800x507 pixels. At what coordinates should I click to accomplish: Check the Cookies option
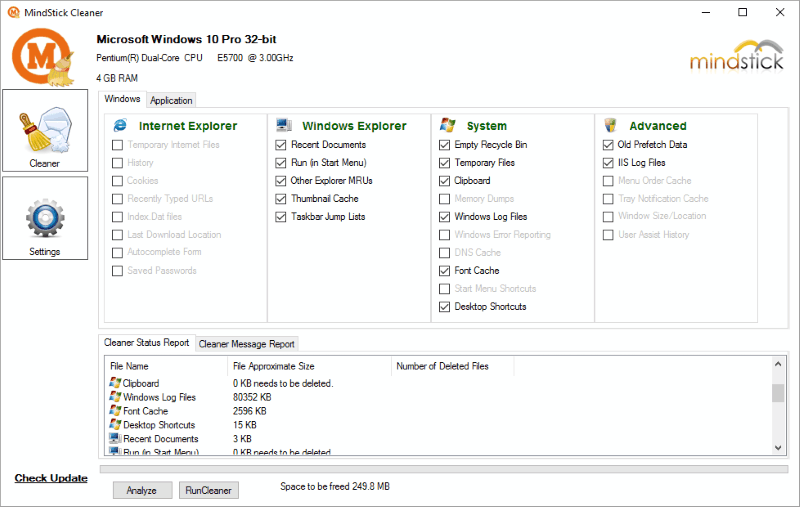[x=117, y=181]
